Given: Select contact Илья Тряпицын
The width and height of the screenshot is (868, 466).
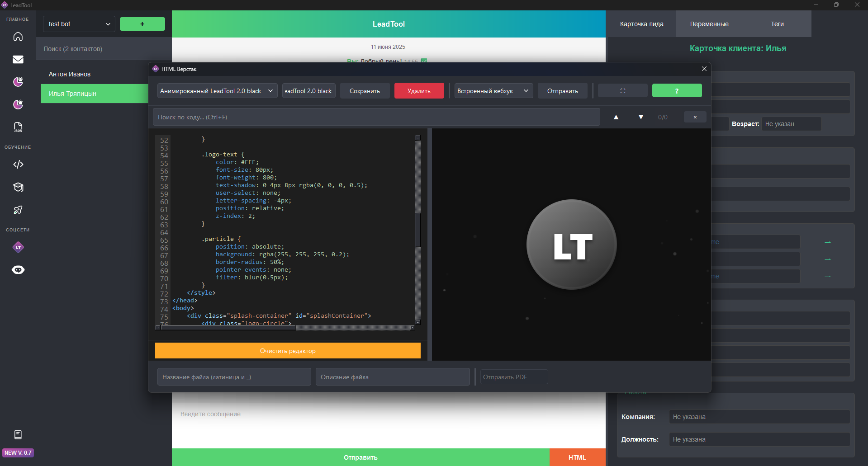Looking at the screenshot, I should [95, 94].
